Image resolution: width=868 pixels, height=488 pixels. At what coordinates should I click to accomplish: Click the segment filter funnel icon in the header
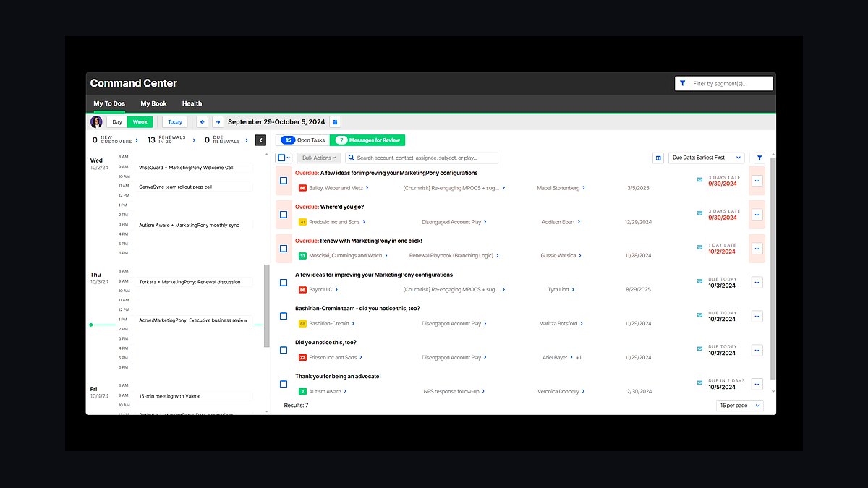pyautogui.click(x=682, y=84)
